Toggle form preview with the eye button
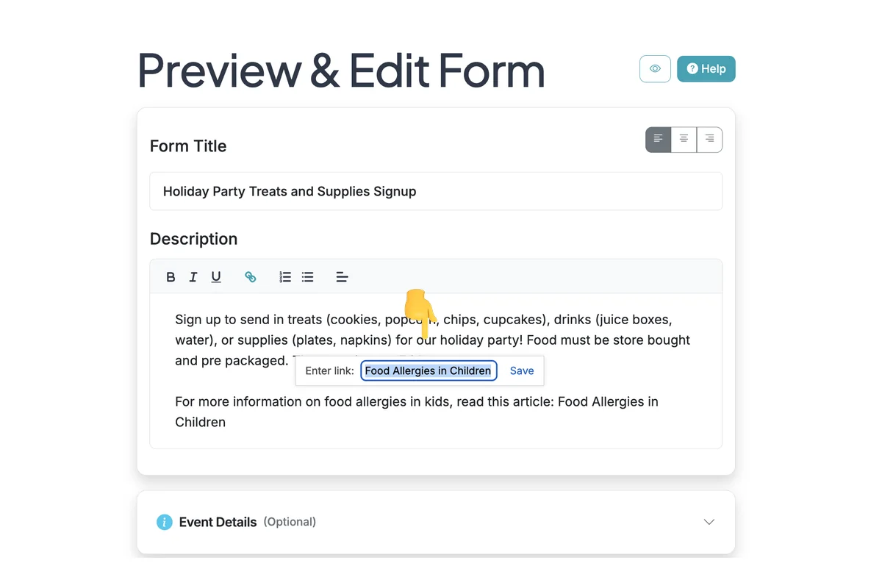Screen dimensions: 882x588 click(655, 69)
